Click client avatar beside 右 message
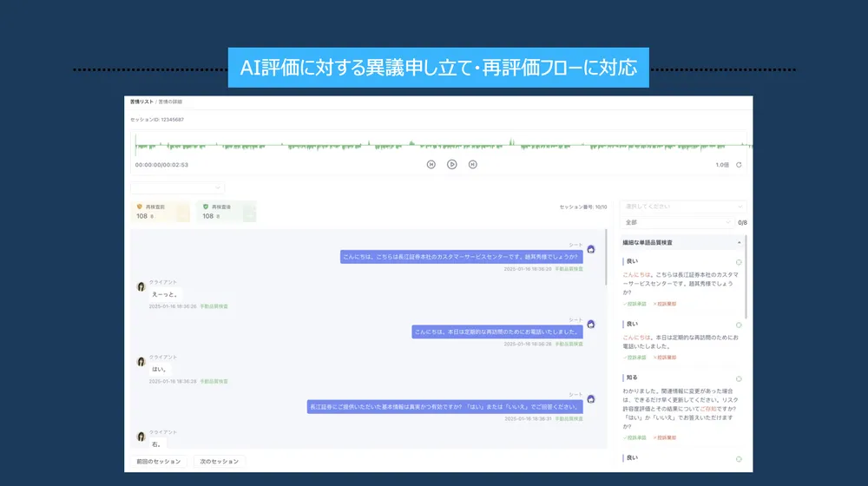 click(141, 437)
